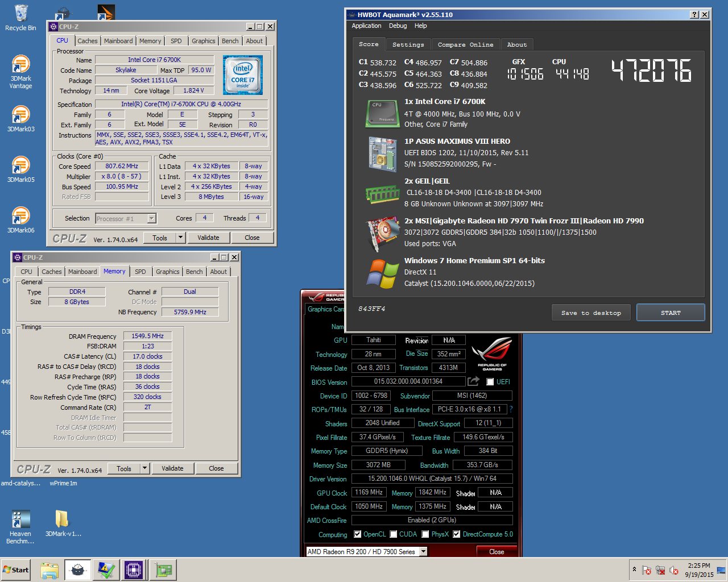Switch to the green GPU-Z card taskbar icon
728x582 pixels.
(x=163, y=570)
